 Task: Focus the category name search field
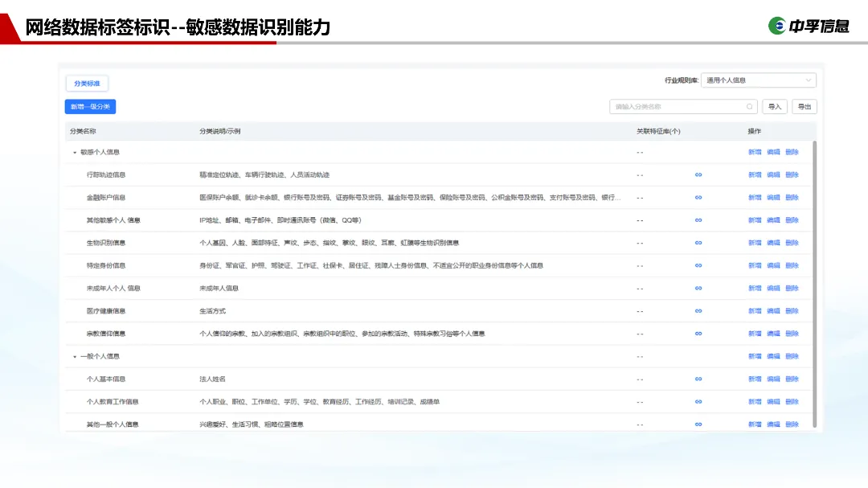[x=679, y=106]
